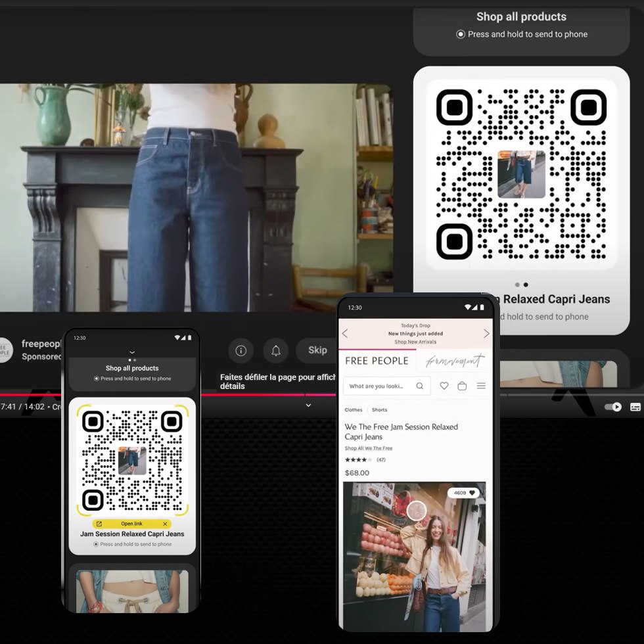Screen dimensions: 644x644
Task: Select the FREE PEOPLE tab
Action: click(x=377, y=361)
